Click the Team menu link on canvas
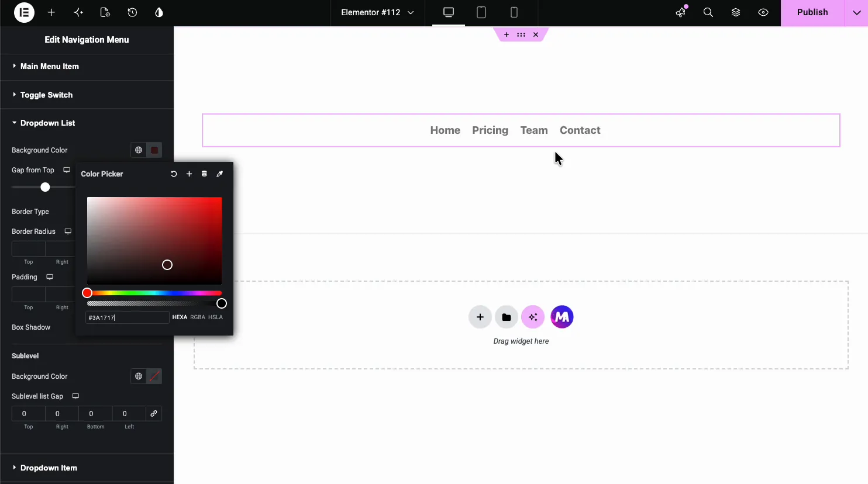Viewport: 868px width, 484px height. coord(534,130)
